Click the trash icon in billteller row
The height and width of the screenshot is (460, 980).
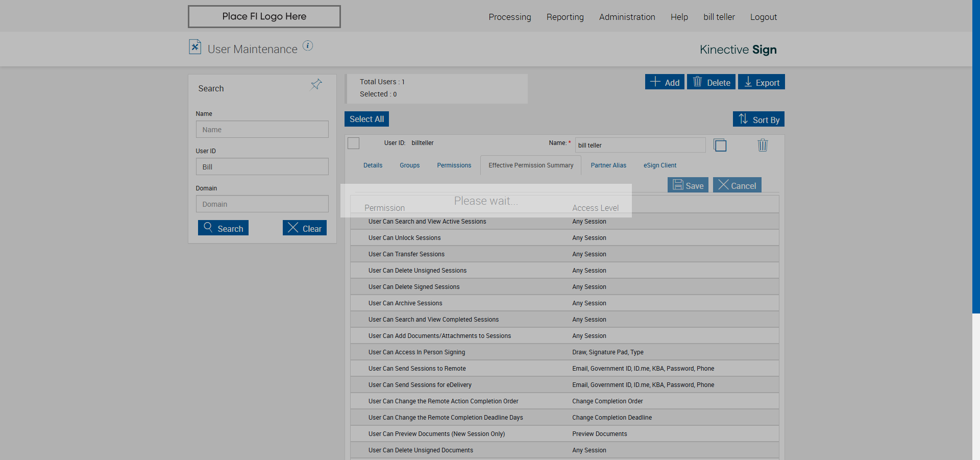coord(763,146)
